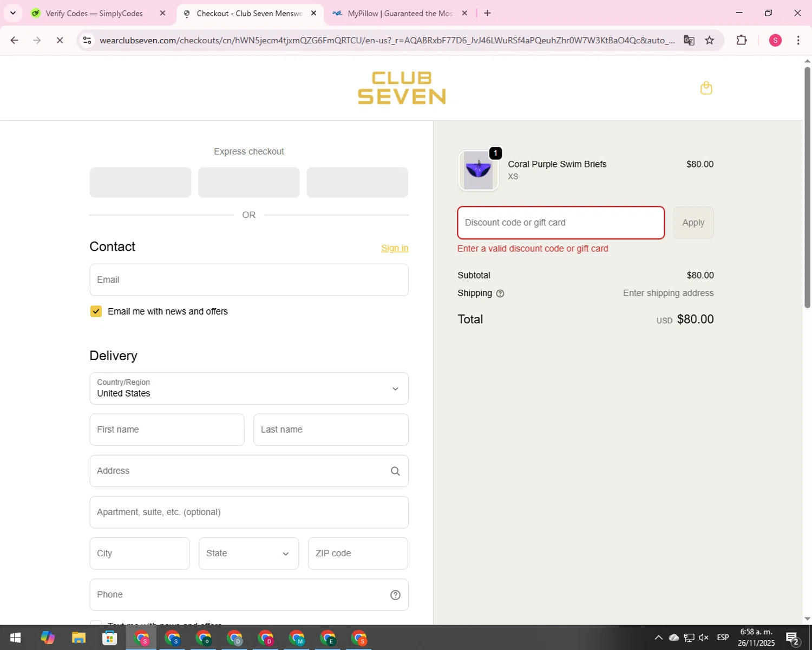The image size is (812, 650).
Task: Select the Checkout Club Seven tab
Action: [250, 13]
